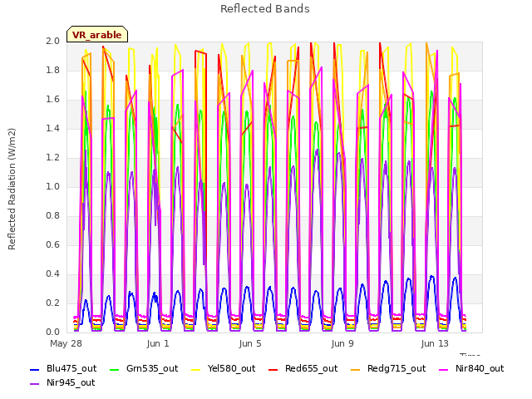The height and width of the screenshot is (399, 532).
Task: Click the 1.0 y-axis tick label
Action: coord(52,186)
